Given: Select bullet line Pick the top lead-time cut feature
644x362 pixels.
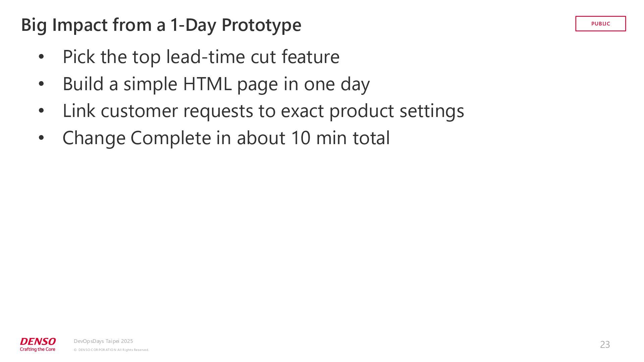Looking at the screenshot, I should (201, 56).
